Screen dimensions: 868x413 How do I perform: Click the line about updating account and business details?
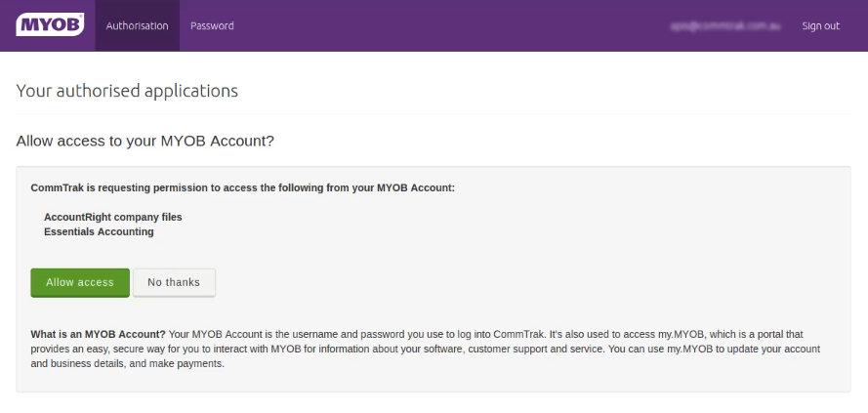tap(391, 363)
